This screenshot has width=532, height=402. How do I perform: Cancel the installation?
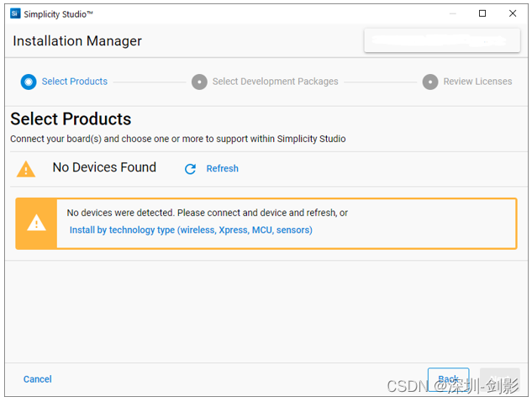pos(38,379)
